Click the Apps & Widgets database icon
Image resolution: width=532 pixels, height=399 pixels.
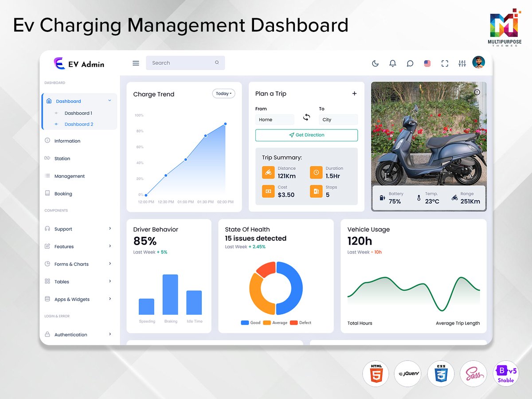coord(47,299)
